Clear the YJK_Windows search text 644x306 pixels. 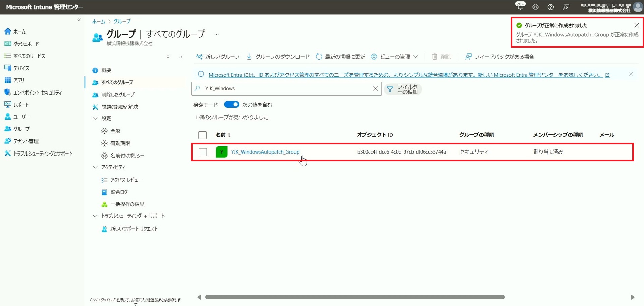(x=375, y=88)
